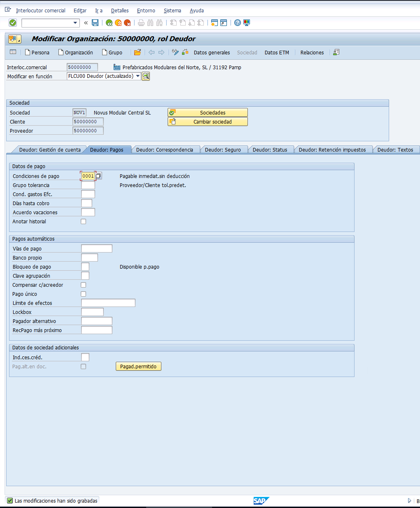Enable the Anotar historial checkbox
This screenshot has height=508, width=420.
[x=84, y=222]
